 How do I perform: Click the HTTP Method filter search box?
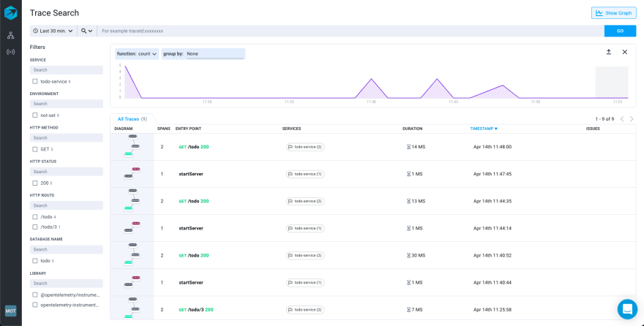67,137
